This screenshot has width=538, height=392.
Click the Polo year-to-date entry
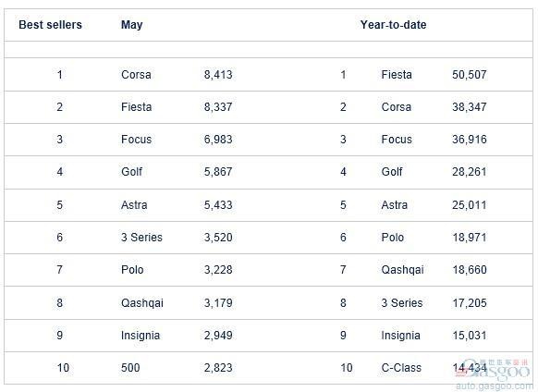tap(393, 238)
